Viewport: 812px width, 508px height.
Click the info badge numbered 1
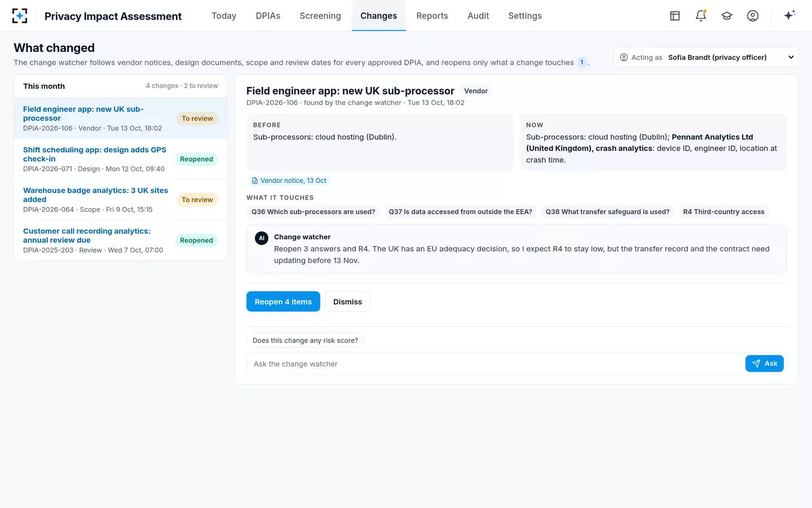tap(582, 63)
